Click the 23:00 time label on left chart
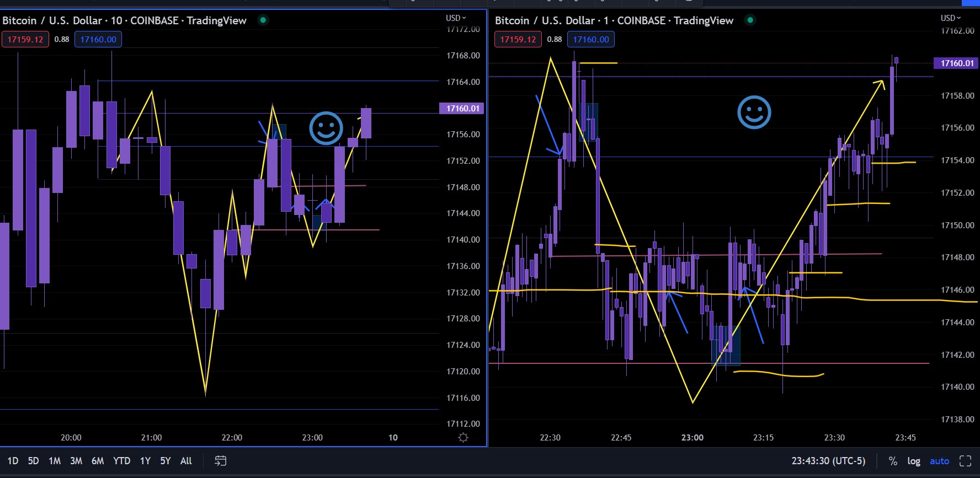The image size is (980, 478). pos(312,438)
